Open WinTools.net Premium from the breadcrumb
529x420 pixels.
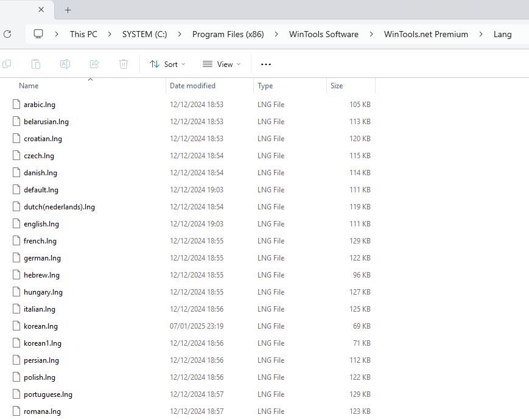point(426,35)
